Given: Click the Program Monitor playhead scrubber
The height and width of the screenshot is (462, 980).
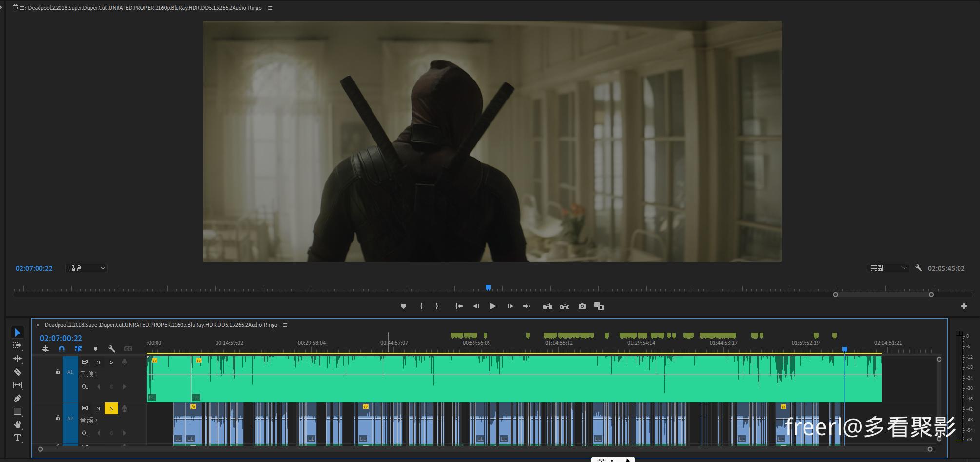Looking at the screenshot, I should coord(488,288).
